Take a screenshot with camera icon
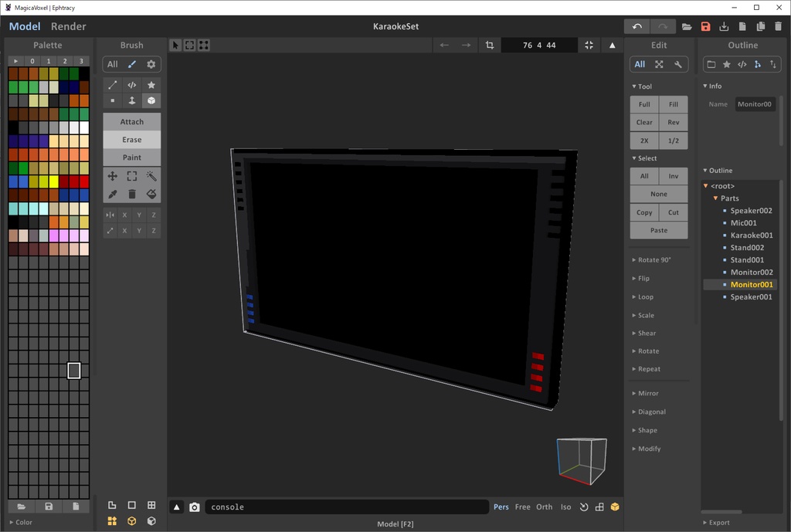 pyautogui.click(x=194, y=507)
